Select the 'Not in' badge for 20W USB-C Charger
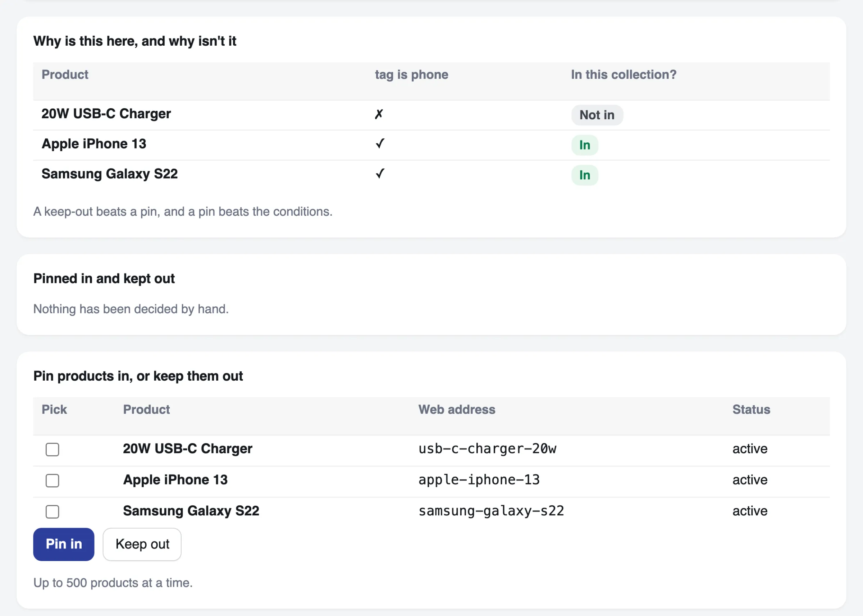 pos(597,115)
